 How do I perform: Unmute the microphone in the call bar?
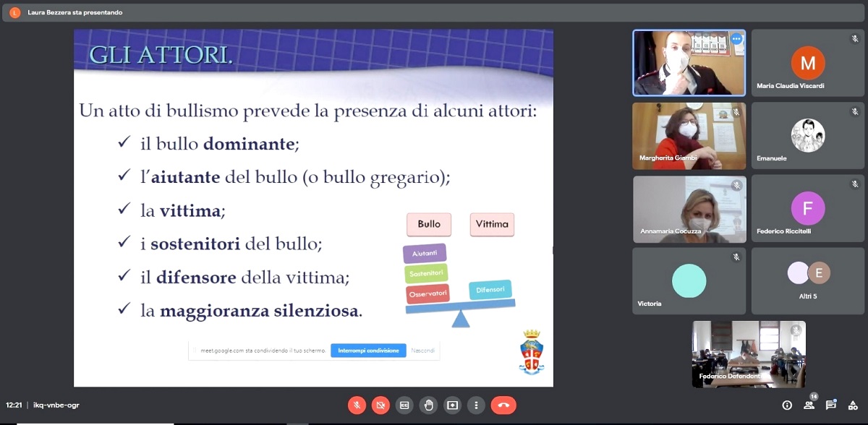tap(357, 405)
